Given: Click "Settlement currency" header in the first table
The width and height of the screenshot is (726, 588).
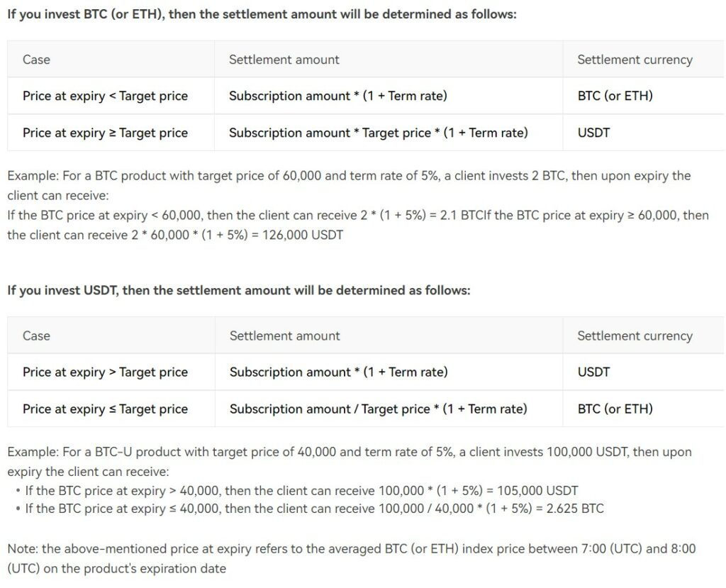Looking at the screenshot, I should click(x=635, y=60).
